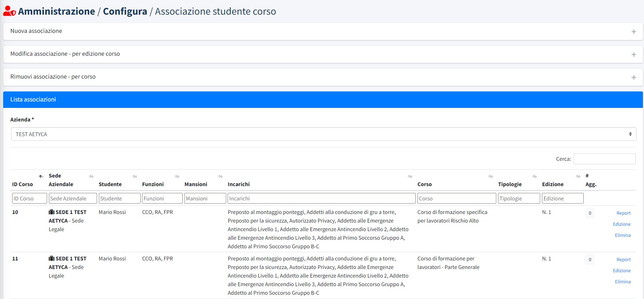Sort by Edizione column arrow icon
The height and width of the screenshot is (299, 644).
pyautogui.click(x=578, y=176)
